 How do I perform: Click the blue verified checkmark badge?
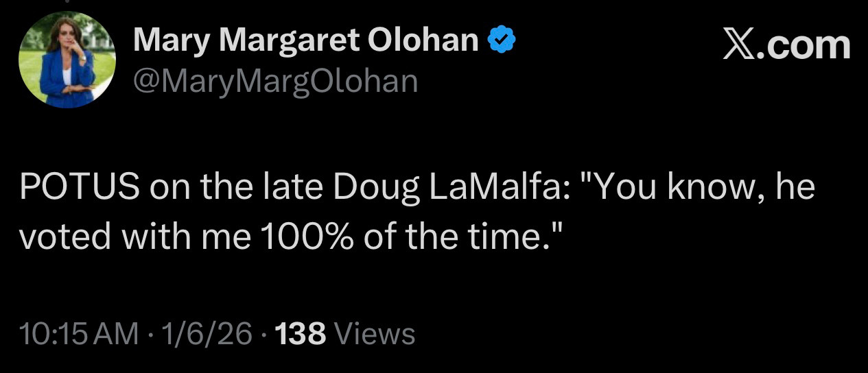click(x=502, y=41)
